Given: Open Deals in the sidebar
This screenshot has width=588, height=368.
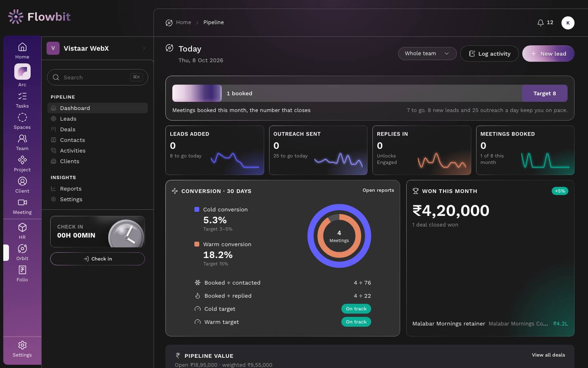Looking at the screenshot, I should pos(98,129).
